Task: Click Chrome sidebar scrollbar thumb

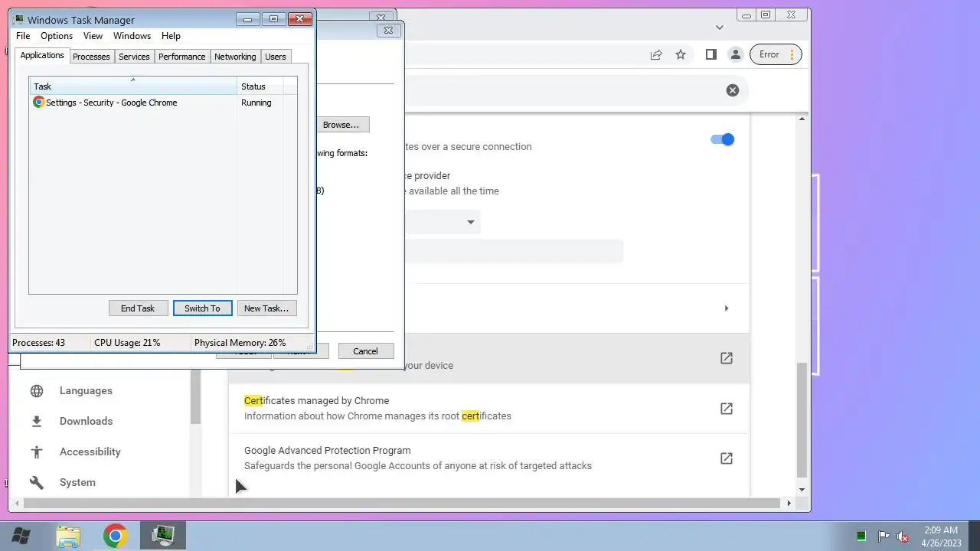Action: tap(195, 396)
